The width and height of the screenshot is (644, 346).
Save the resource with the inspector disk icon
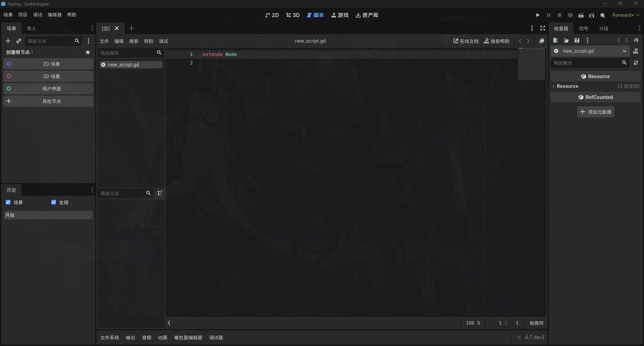tap(577, 40)
